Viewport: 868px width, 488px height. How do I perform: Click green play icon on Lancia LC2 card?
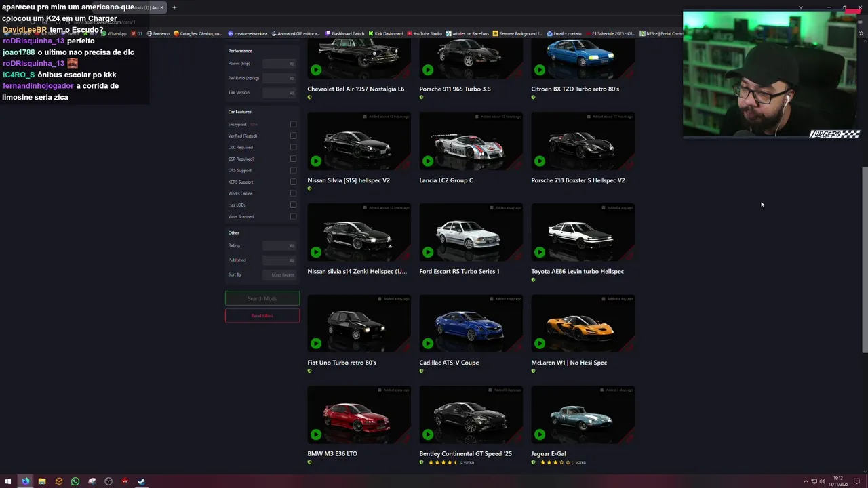(x=428, y=161)
